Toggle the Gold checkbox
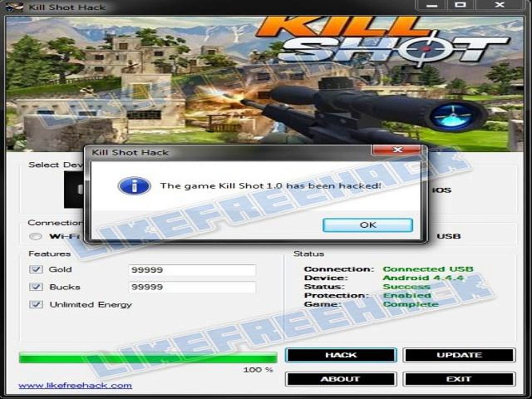 click(36, 269)
